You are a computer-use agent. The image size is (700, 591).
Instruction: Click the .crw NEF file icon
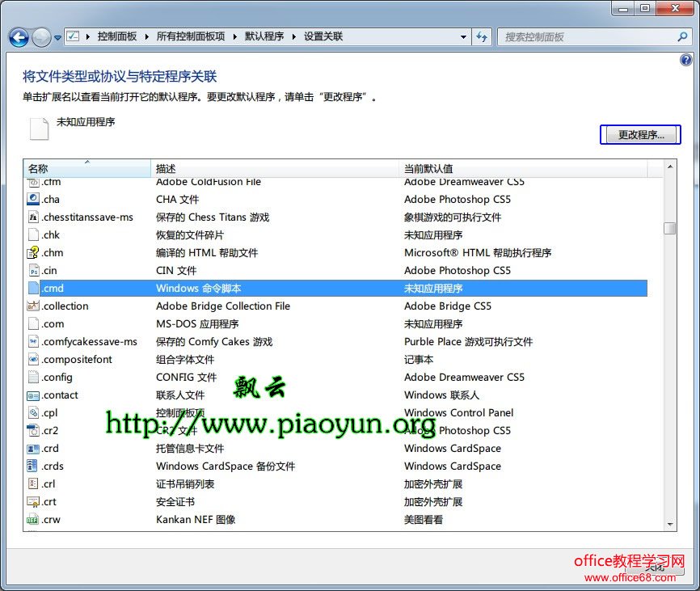[x=32, y=520]
